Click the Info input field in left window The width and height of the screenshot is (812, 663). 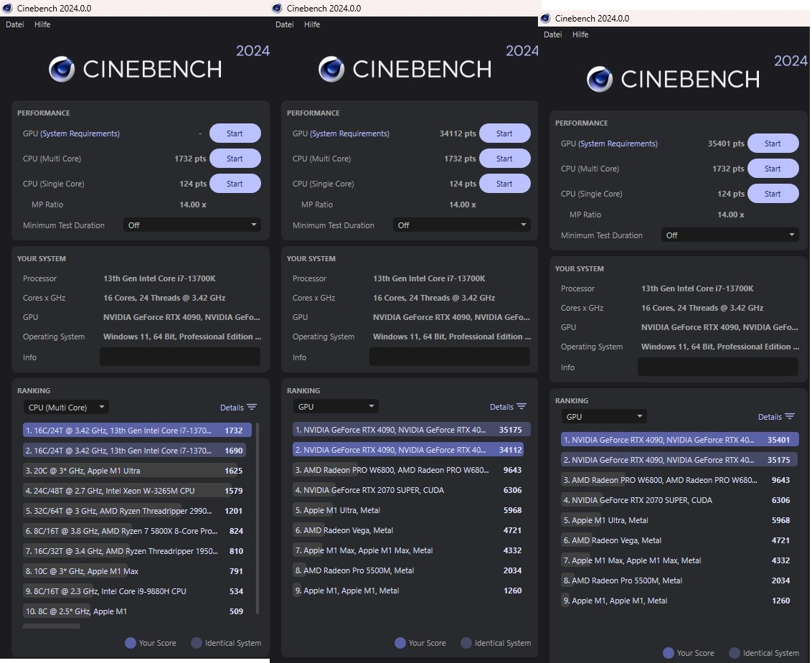tap(180, 357)
